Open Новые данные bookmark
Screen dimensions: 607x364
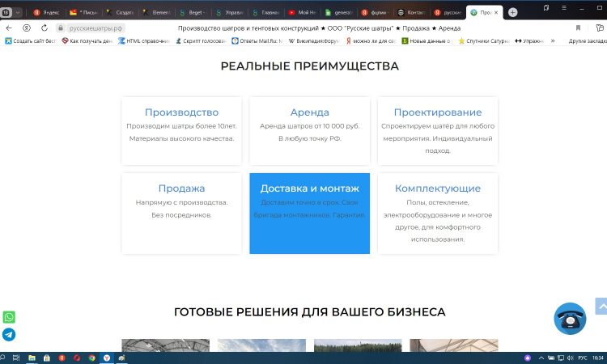pyautogui.click(x=427, y=40)
